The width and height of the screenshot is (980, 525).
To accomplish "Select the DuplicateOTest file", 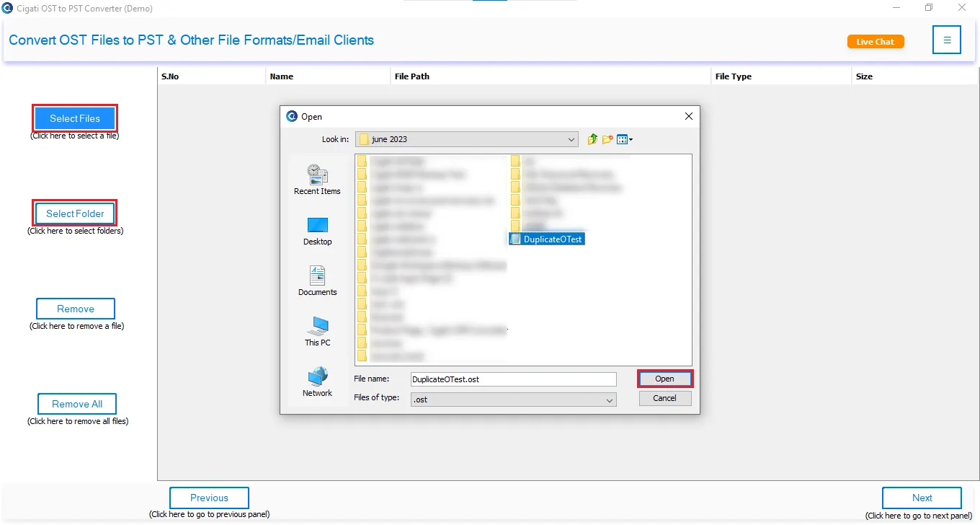I will click(546, 239).
